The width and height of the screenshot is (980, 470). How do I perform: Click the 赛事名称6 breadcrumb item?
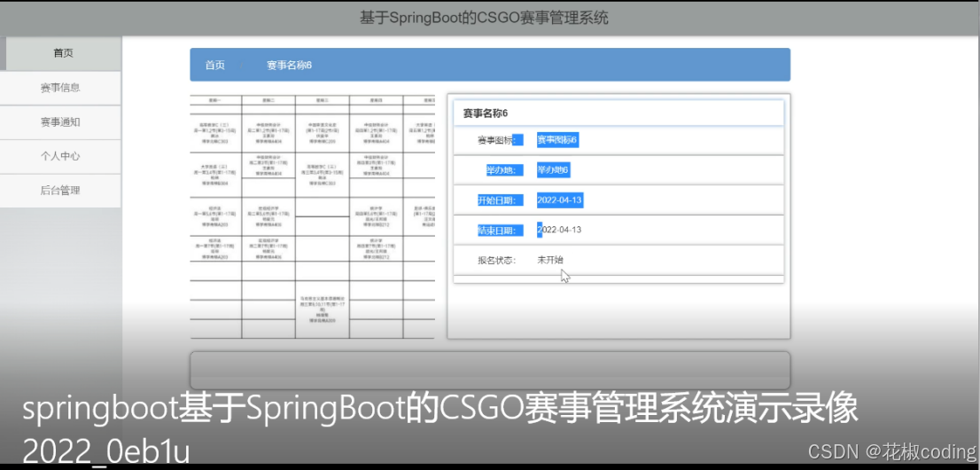click(290, 65)
